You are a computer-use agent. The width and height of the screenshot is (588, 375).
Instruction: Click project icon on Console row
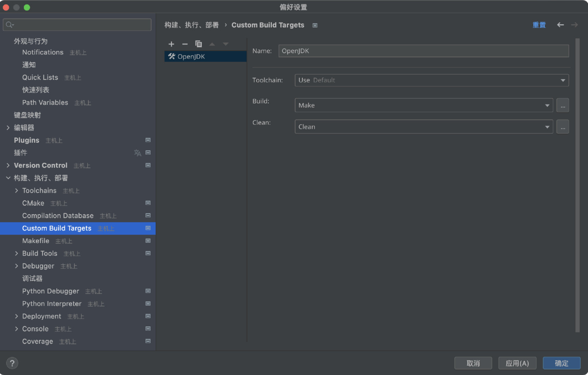(x=148, y=329)
